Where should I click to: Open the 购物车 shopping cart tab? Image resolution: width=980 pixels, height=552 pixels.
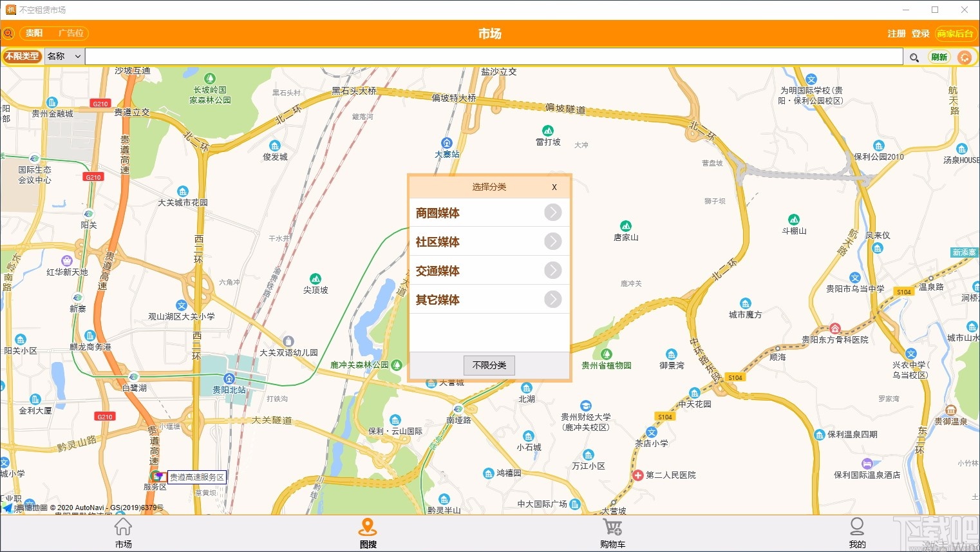click(612, 534)
